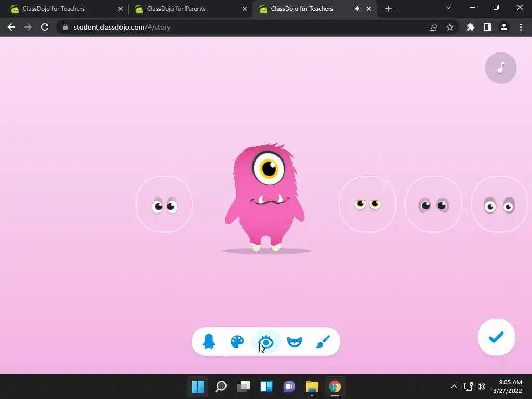This screenshot has height=399, width=532.
Task: Open the Chrome side panel
Action: 487,27
